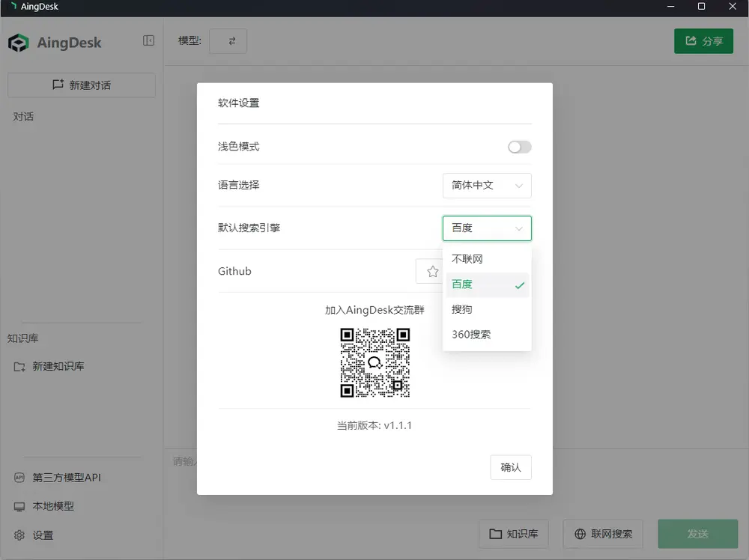Open 第三方模型API in the sidebar

point(66,478)
